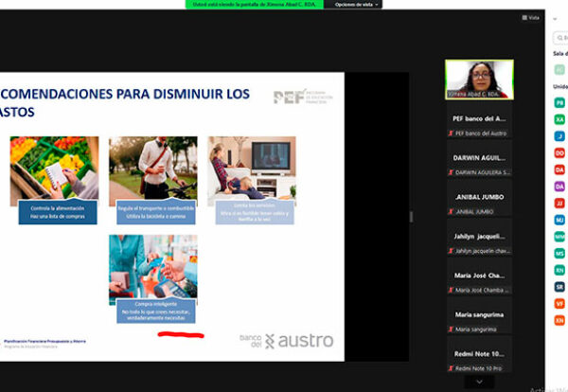Click the red DA participant avatar

click(559, 169)
